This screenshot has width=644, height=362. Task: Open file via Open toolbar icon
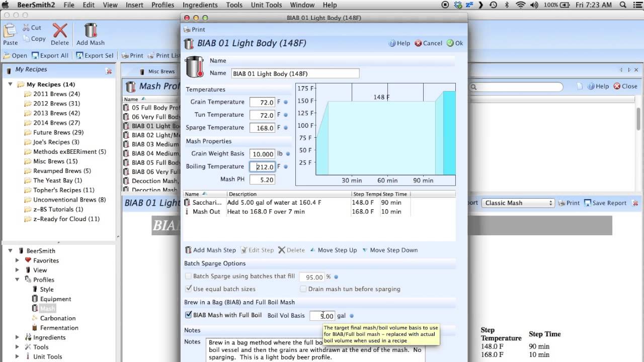click(x=16, y=56)
